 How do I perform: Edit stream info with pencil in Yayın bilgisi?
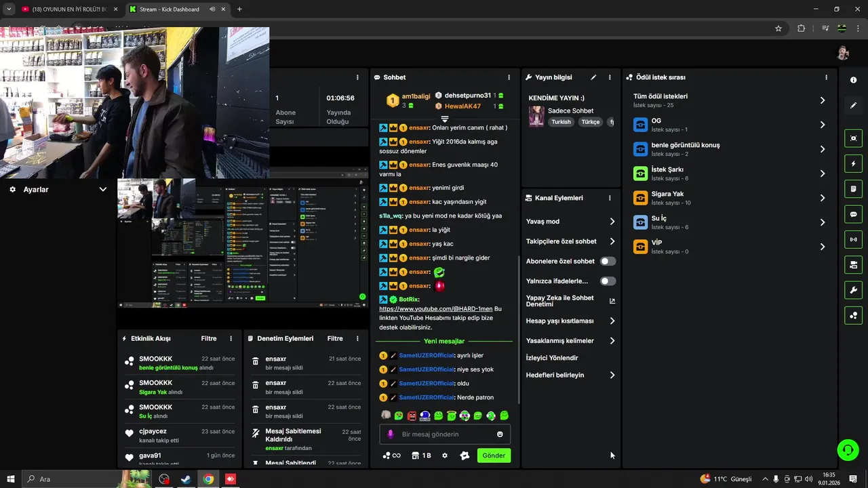pos(593,77)
